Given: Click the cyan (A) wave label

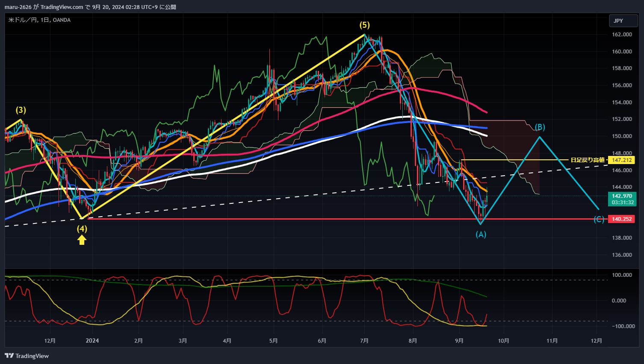Looking at the screenshot, I should [481, 234].
